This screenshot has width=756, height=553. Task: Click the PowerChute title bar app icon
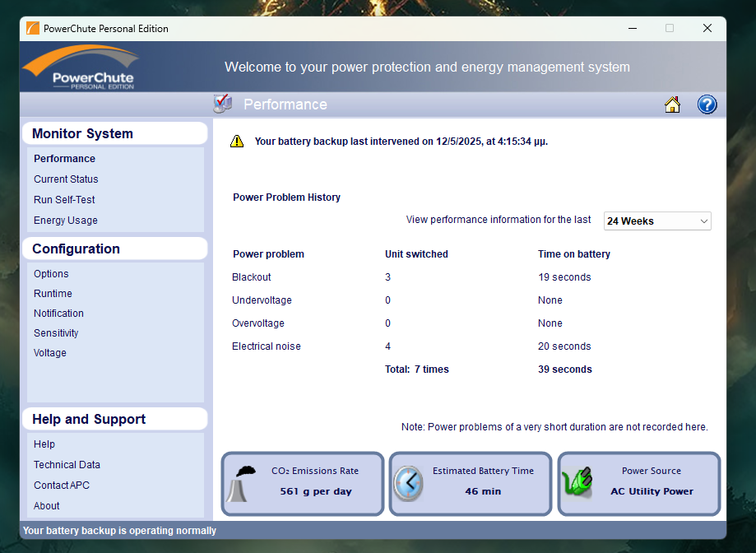point(32,29)
